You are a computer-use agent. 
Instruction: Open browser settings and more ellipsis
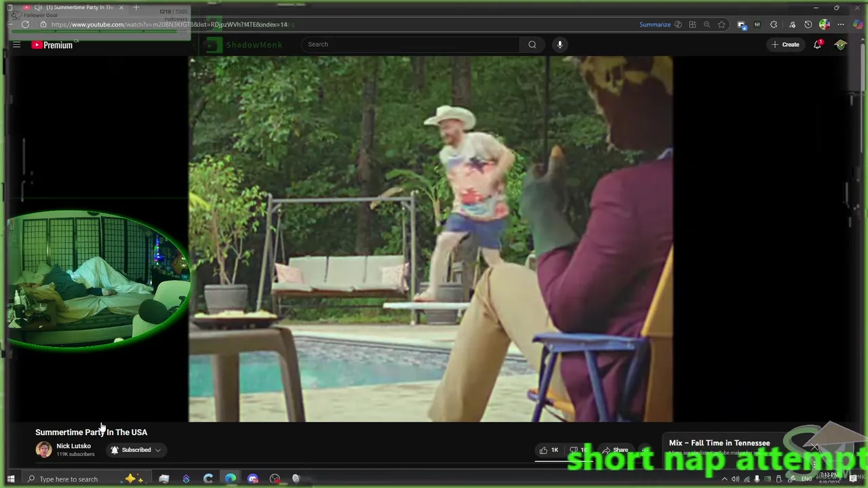pyautogui.click(x=841, y=24)
